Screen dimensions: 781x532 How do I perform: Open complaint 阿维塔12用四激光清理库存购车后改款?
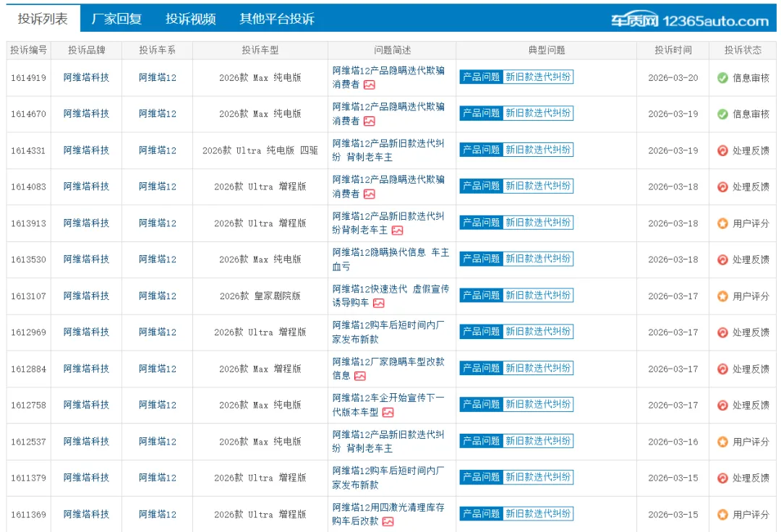point(388,514)
